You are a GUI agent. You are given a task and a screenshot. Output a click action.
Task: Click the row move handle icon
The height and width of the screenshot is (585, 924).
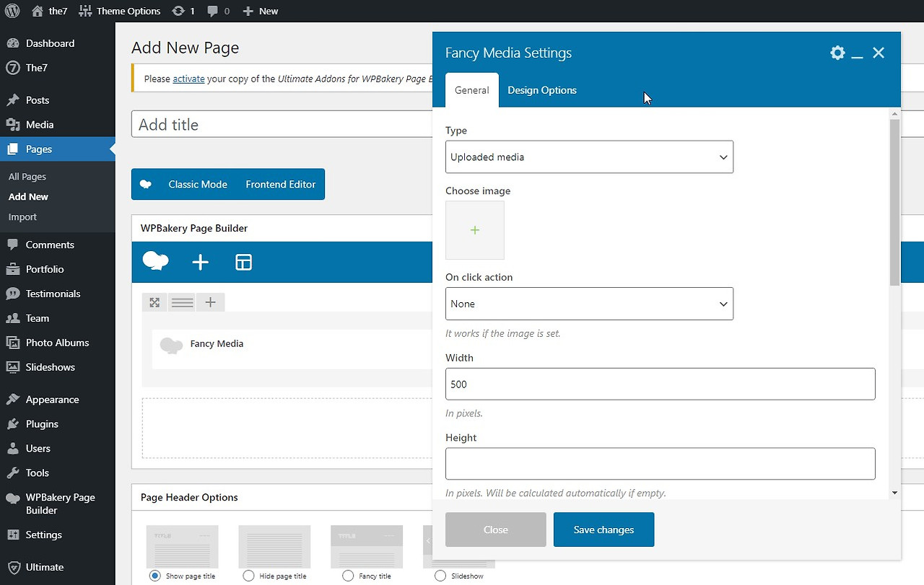point(154,303)
